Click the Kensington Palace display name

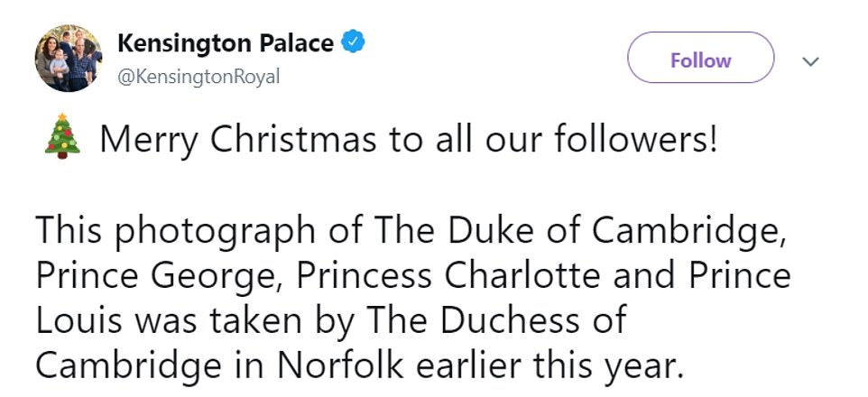point(226,42)
